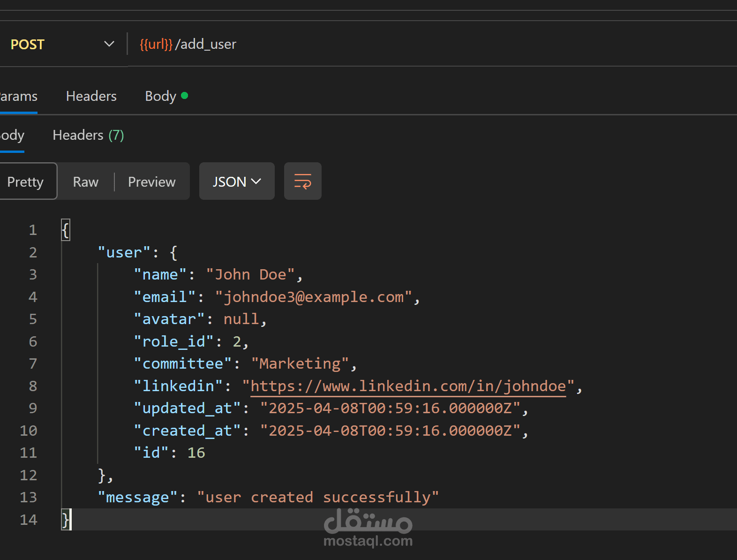Image resolution: width=737 pixels, height=560 pixels.
Task: Follow the LinkedIn johndoe URL link
Action: [408, 386]
